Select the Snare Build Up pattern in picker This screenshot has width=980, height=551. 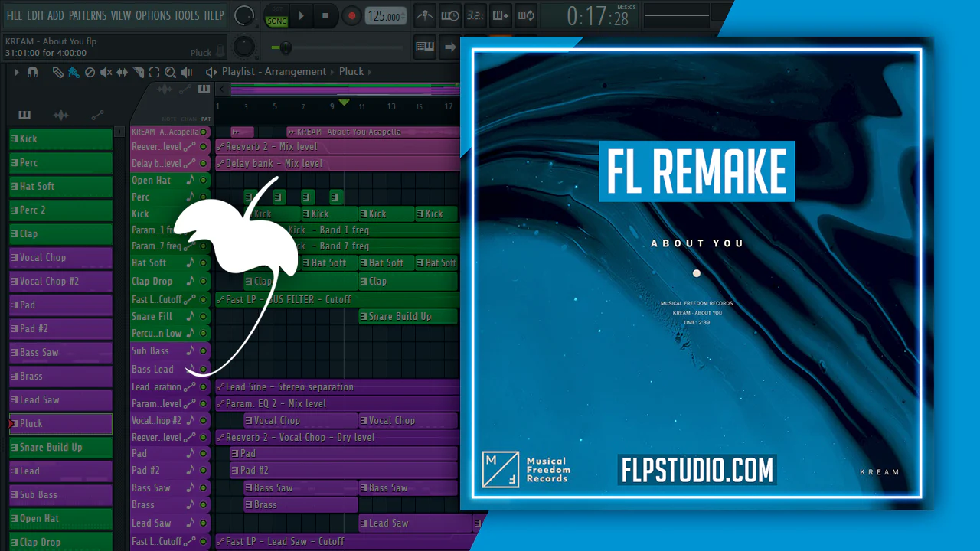60,448
